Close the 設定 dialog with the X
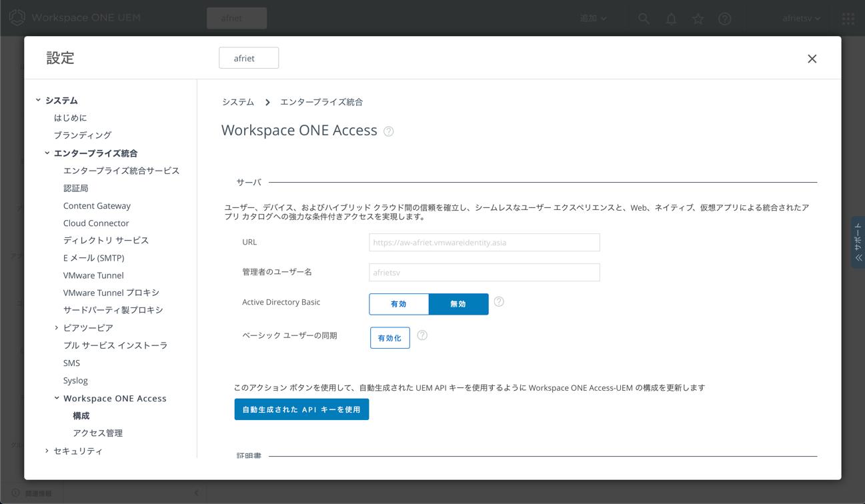The width and height of the screenshot is (865, 504). point(812,59)
